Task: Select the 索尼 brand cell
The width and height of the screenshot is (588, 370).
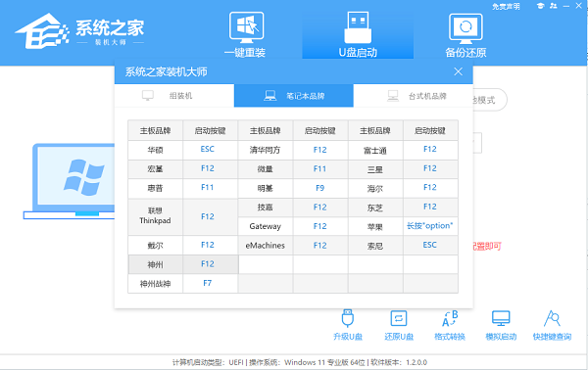Action: [375, 246]
